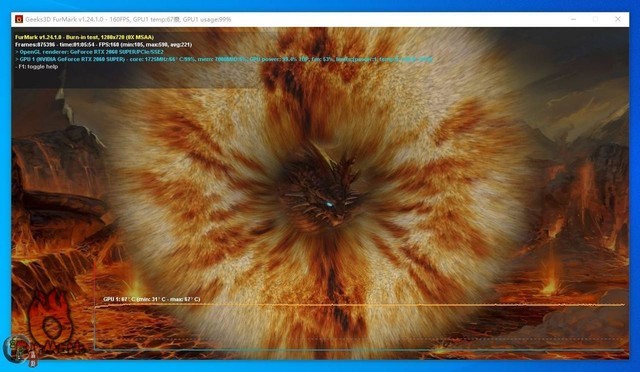Click the FurMark app icon in title bar
This screenshot has width=640, height=372.
[x=18, y=19]
